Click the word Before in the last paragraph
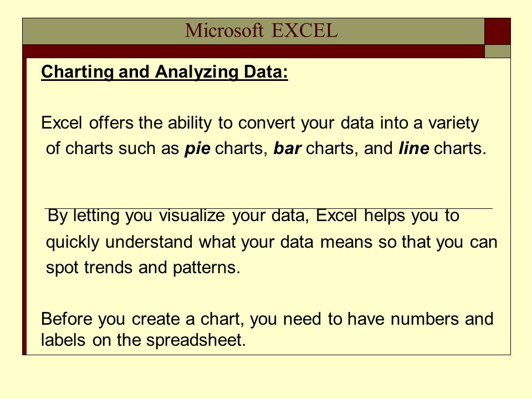The height and width of the screenshot is (399, 532). click(66, 319)
